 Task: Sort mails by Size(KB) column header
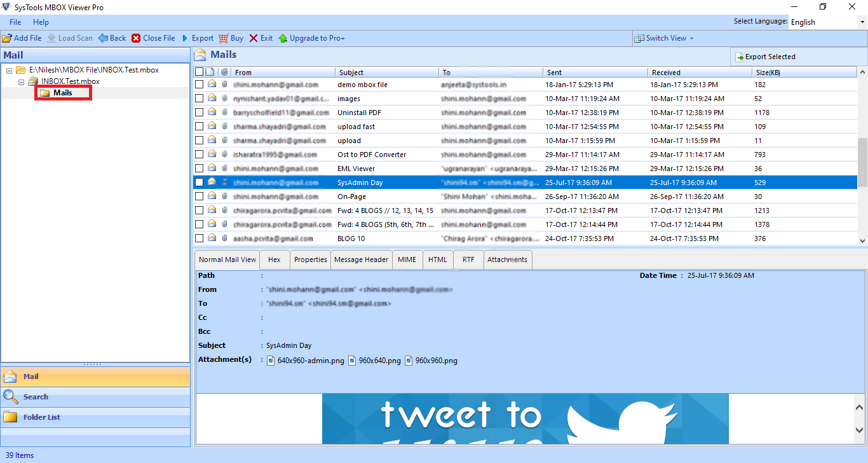[804, 73]
